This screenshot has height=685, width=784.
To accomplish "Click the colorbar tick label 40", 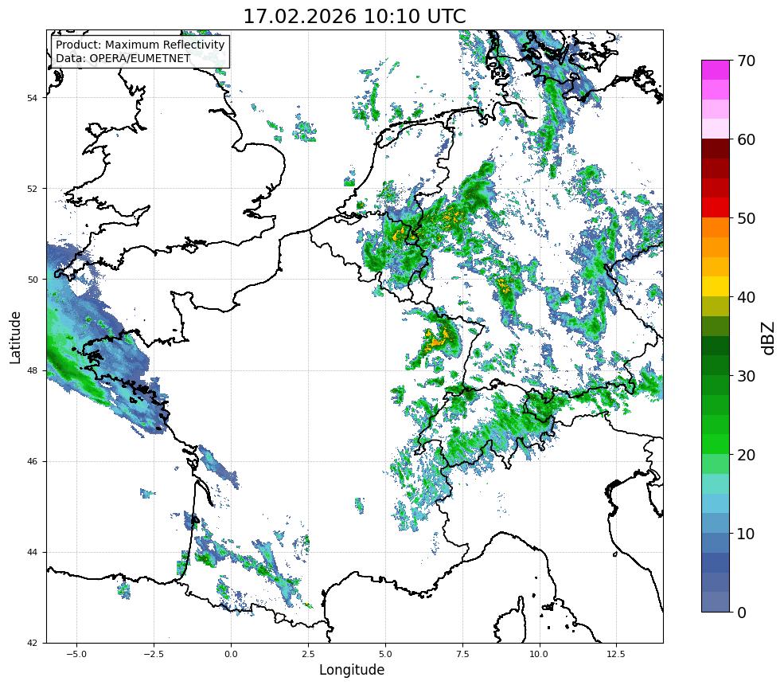I will pos(746,297).
